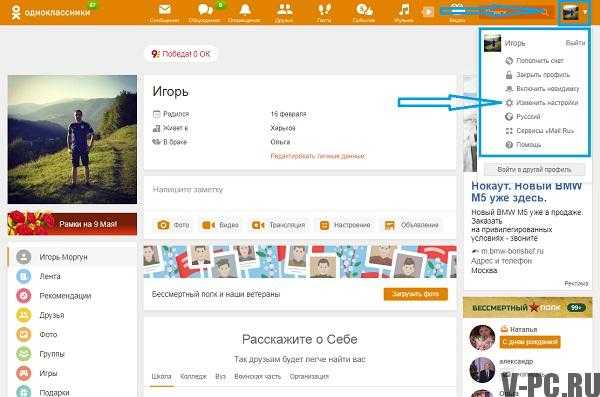600x397 pixels.
Task: Click Наталья's avatar in right panel
Action: coord(482,338)
